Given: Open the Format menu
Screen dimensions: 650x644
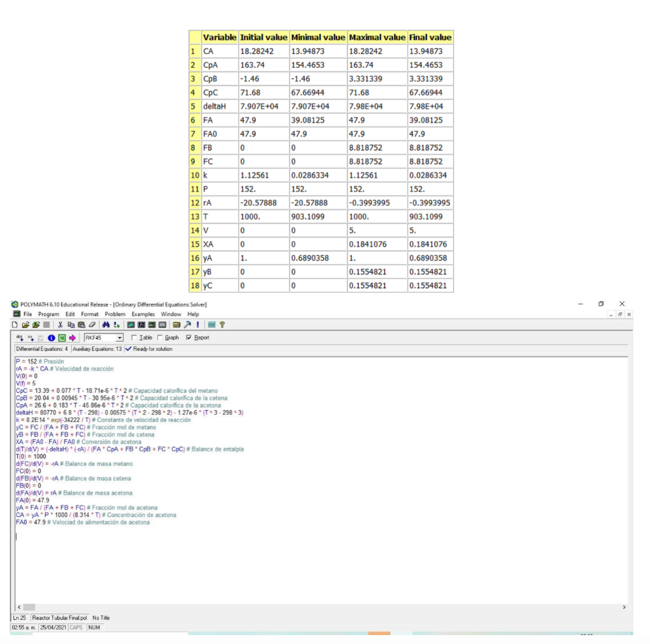Looking at the screenshot, I should [90, 314].
